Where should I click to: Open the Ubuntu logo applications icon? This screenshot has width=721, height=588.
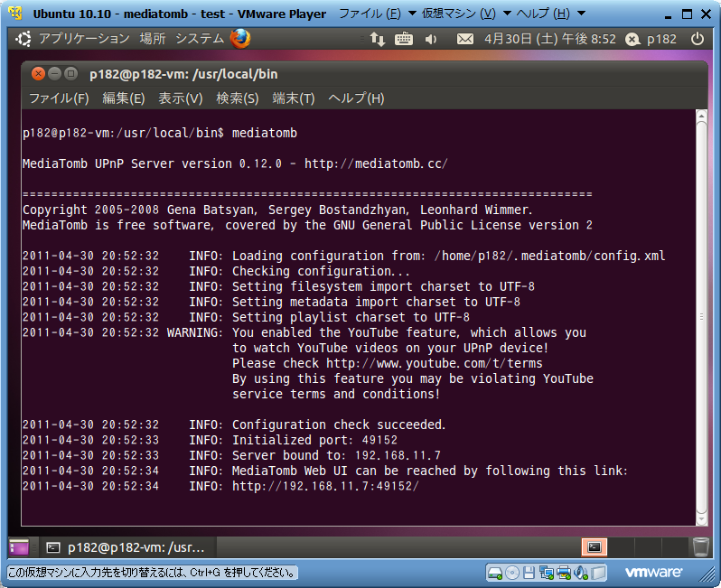(23, 39)
